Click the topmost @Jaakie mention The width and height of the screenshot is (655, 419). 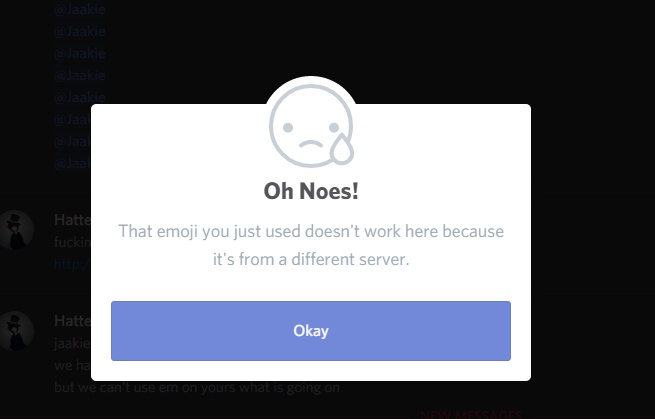[80, 9]
